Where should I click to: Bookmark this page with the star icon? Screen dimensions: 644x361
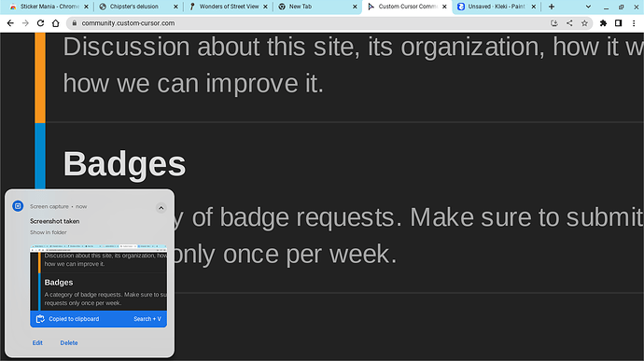584,23
